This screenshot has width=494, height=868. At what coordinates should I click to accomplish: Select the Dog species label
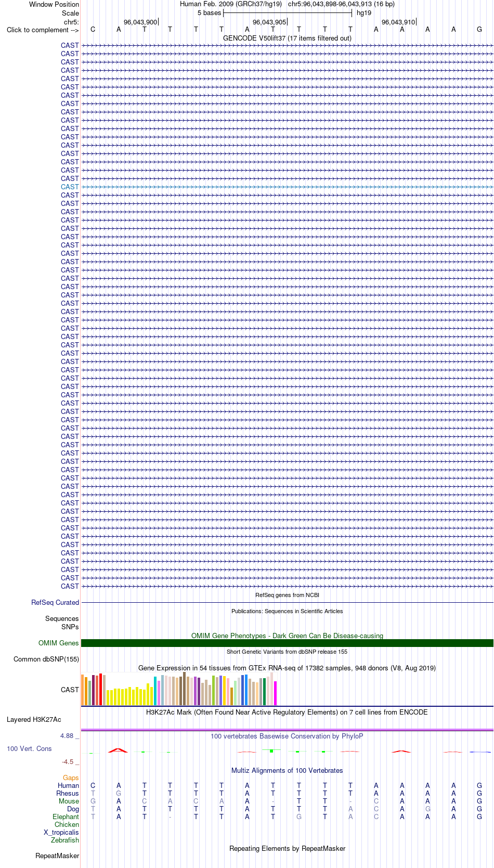click(x=73, y=809)
